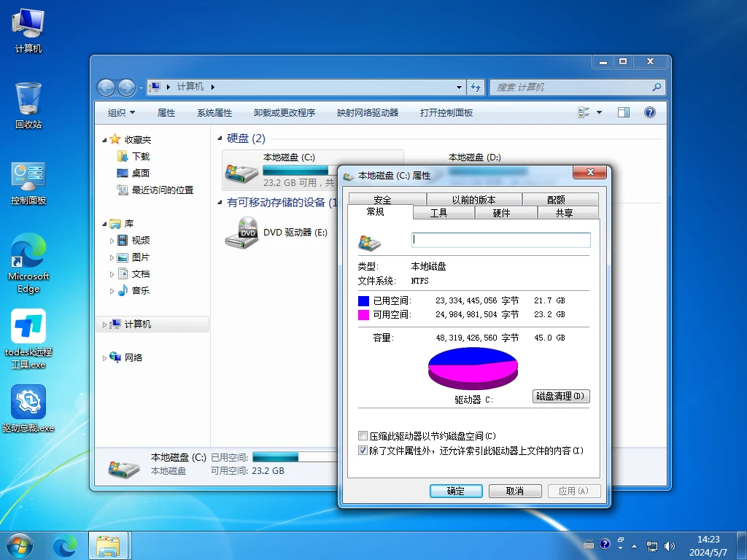Open the 回收站 recycle bin icon

point(28,106)
